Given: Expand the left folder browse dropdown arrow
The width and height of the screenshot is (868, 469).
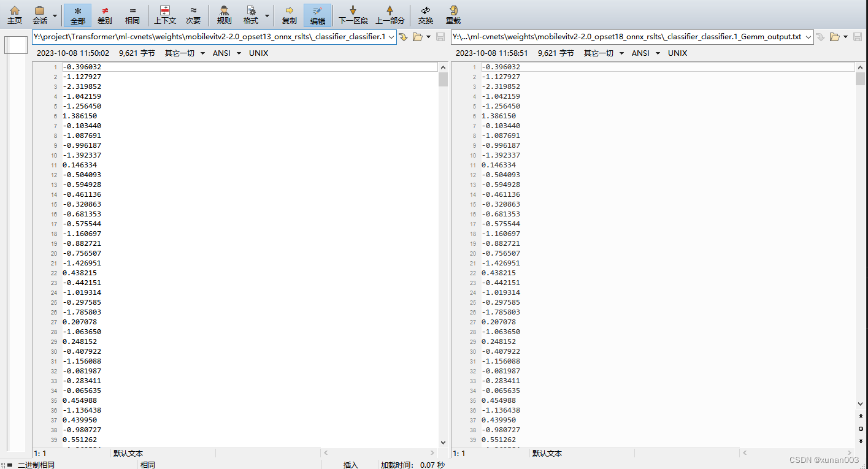Looking at the screenshot, I should 428,37.
